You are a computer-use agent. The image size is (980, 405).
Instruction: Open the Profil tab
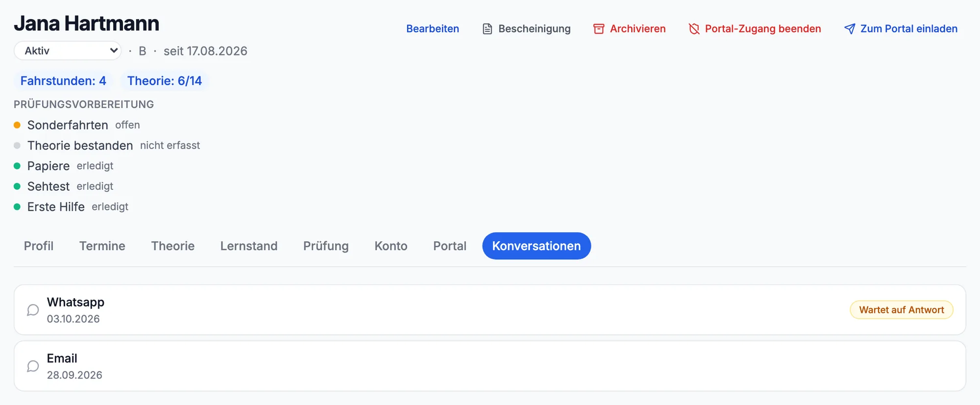39,246
